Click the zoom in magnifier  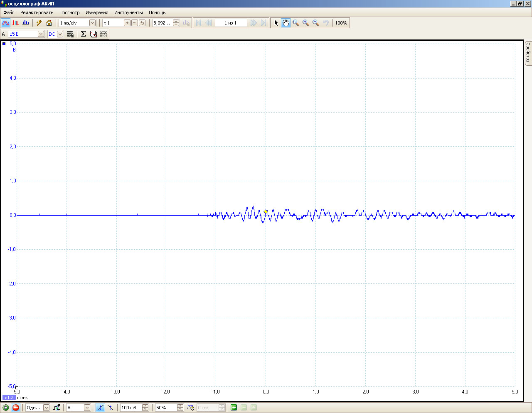(x=306, y=23)
